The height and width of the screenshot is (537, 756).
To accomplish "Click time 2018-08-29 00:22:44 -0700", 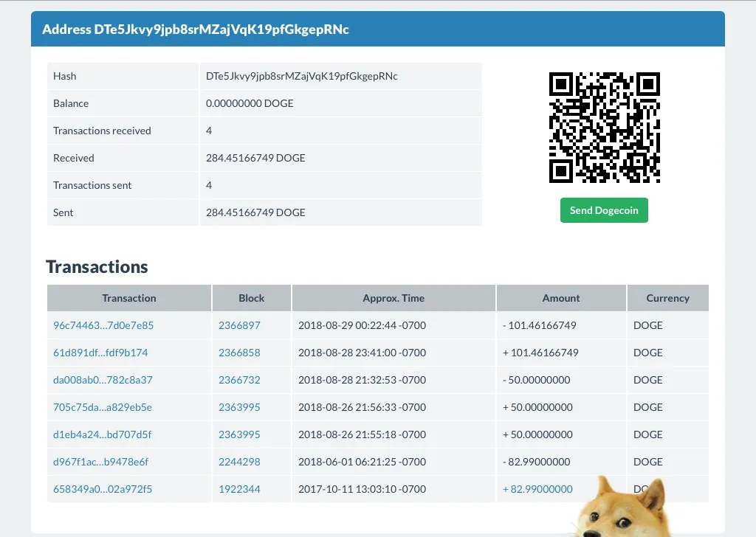I will 362,325.
